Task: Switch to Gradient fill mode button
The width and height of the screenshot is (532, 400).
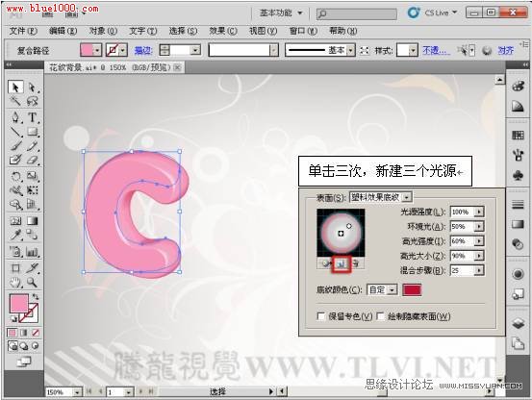Action: coord(24,333)
